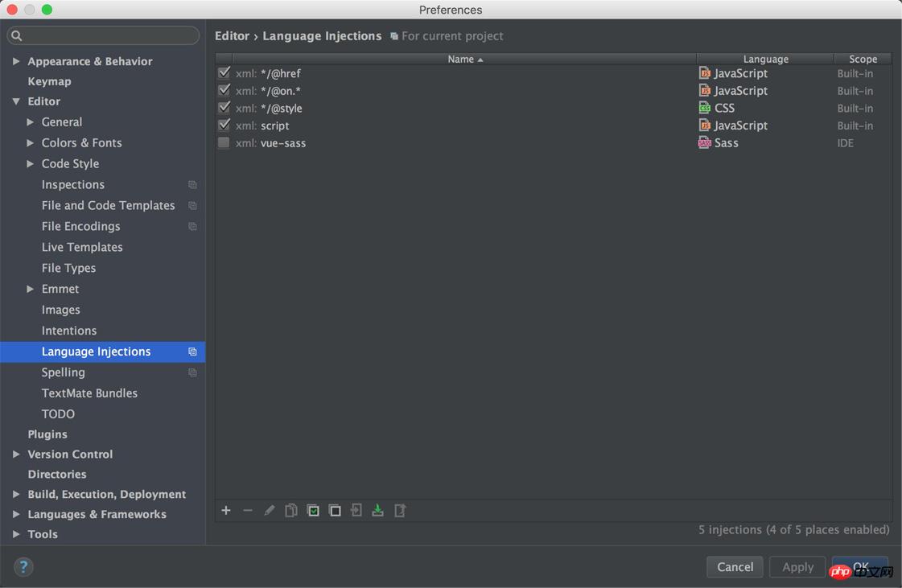Viewport: 902px width, 588px height.
Task: Expand Version Control section
Action: (x=16, y=454)
